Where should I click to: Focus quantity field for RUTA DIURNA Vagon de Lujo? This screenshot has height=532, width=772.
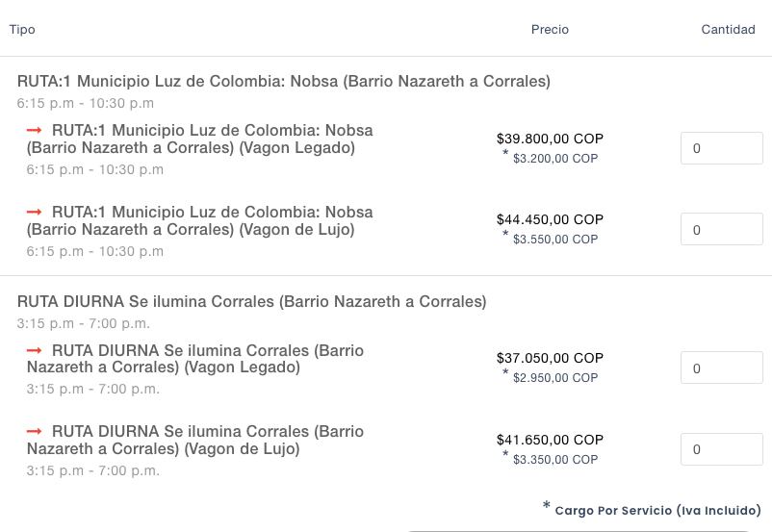(721, 449)
